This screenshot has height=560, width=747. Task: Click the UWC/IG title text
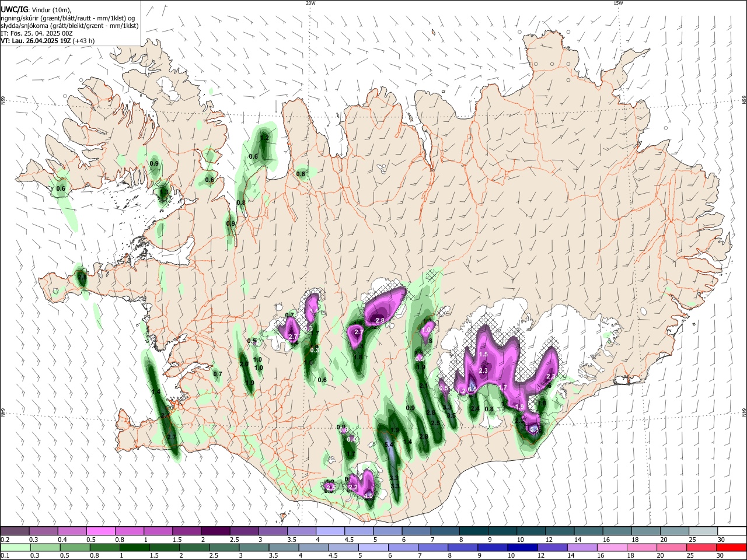coord(14,9)
